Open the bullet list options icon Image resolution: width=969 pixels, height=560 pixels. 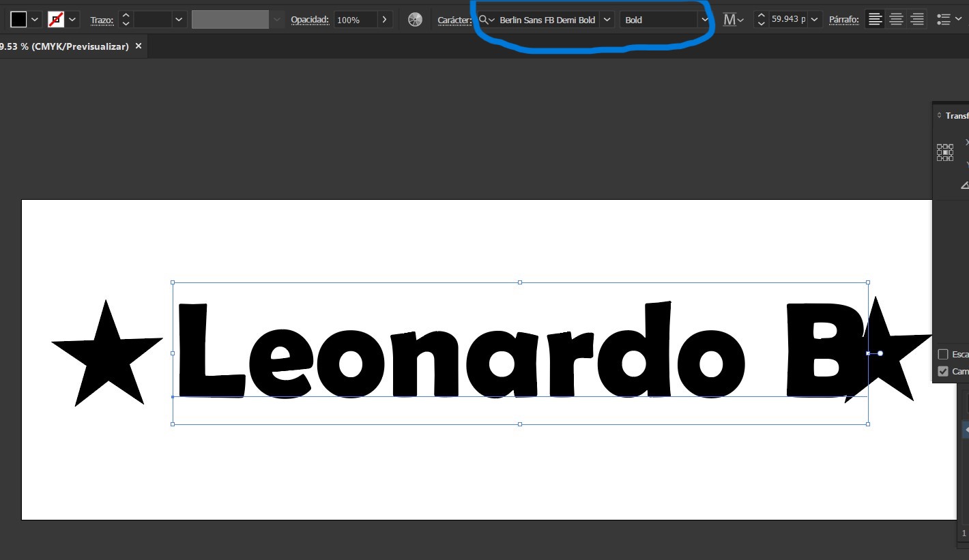pos(944,20)
